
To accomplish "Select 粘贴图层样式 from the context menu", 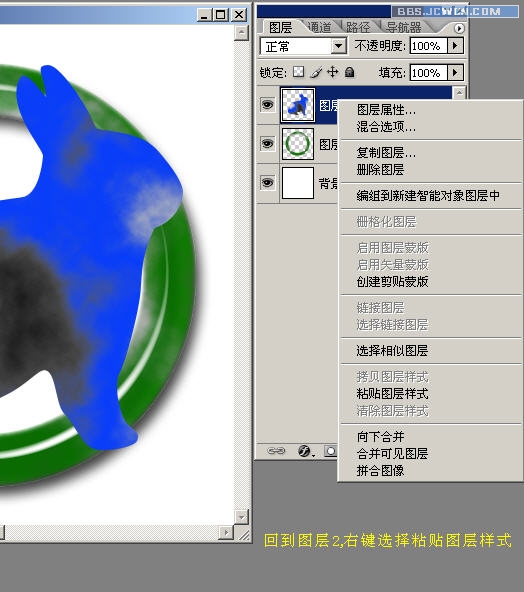I will click(x=393, y=394).
